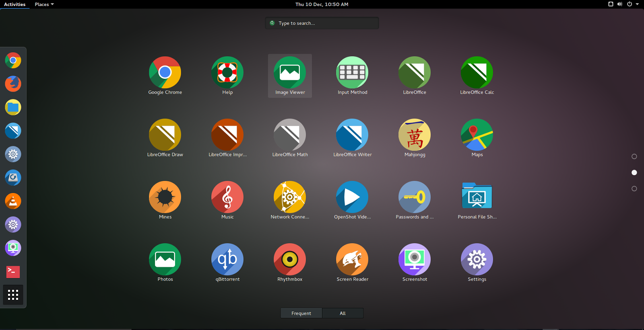This screenshot has width=644, height=330.
Task: Launch VLC media player from the dock
Action: tap(13, 201)
